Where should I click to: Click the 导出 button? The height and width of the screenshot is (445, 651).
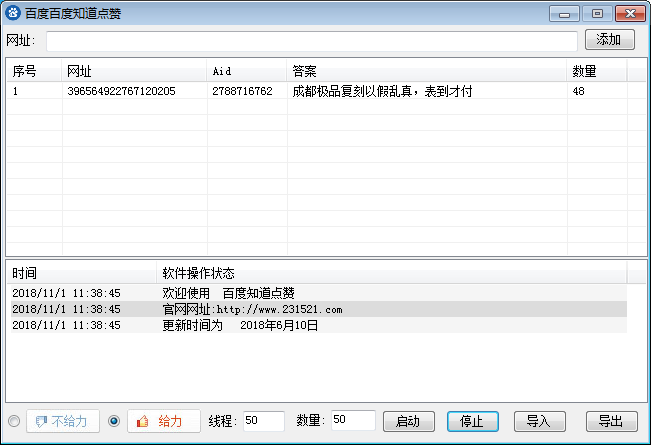tap(612, 422)
